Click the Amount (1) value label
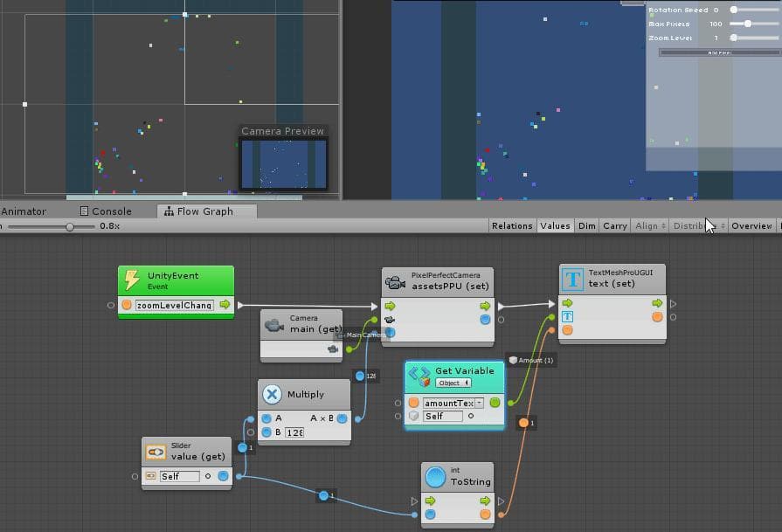Viewport: 782px width, 532px height. click(x=531, y=360)
